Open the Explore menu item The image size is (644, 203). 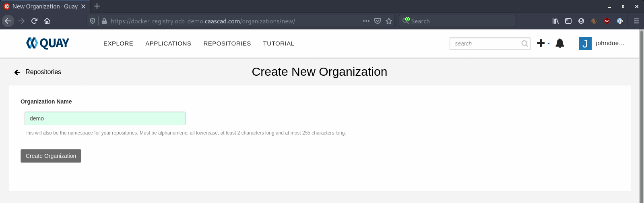tap(118, 43)
